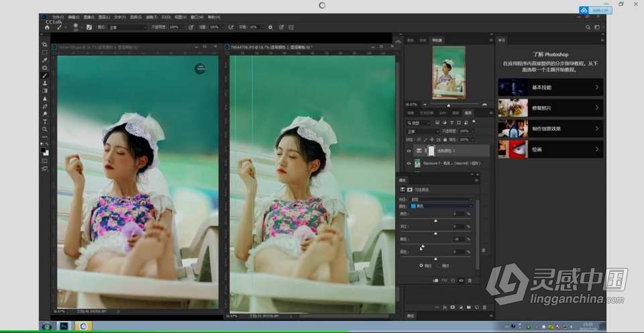Click the upload button at top right

point(596,10)
